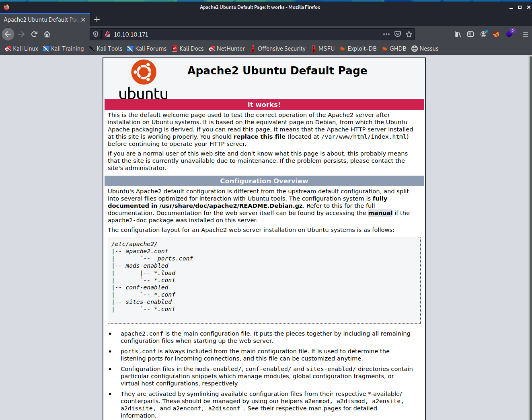Click 'a2dissite' command text

tap(137, 408)
